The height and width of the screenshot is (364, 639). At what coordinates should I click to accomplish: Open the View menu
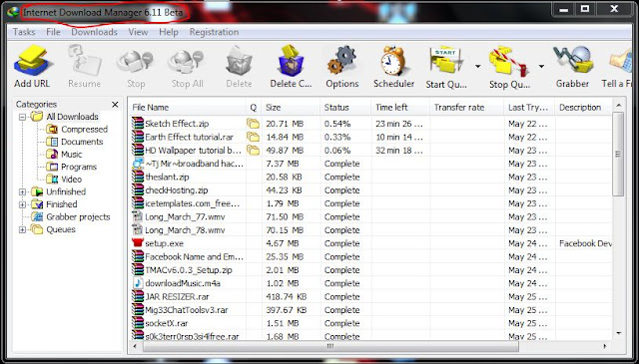138,32
